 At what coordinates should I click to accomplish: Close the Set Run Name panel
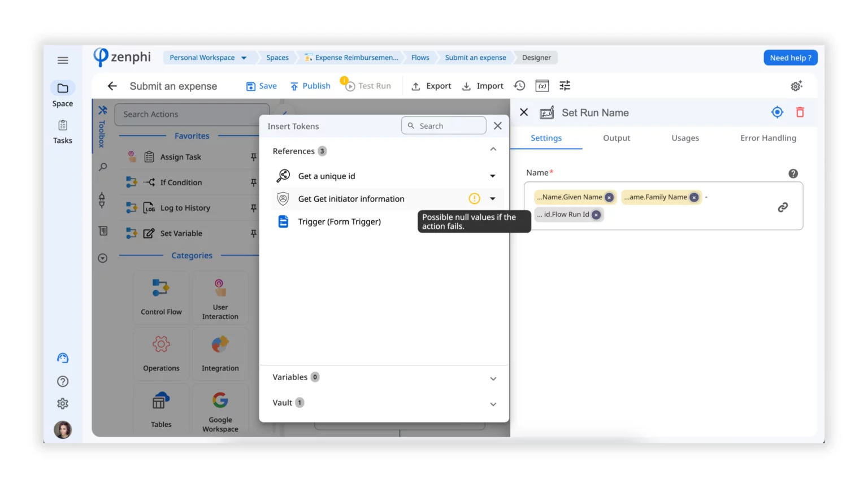[x=524, y=112]
